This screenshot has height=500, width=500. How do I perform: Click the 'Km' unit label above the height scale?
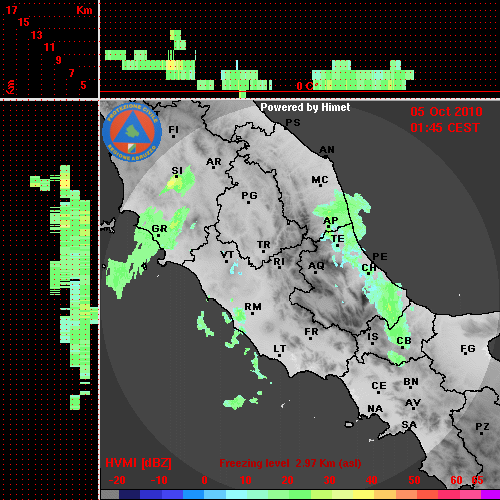pos(84,10)
